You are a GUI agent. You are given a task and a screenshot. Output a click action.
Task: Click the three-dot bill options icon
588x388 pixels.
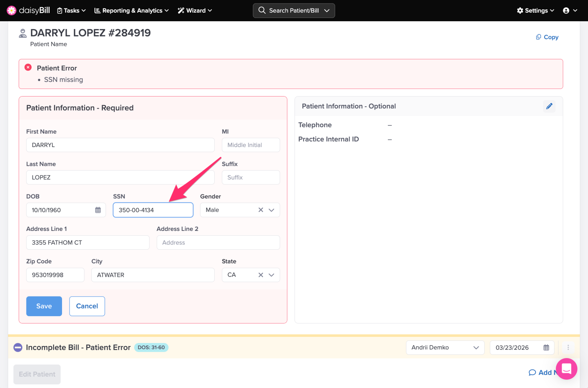(x=568, y=348)
